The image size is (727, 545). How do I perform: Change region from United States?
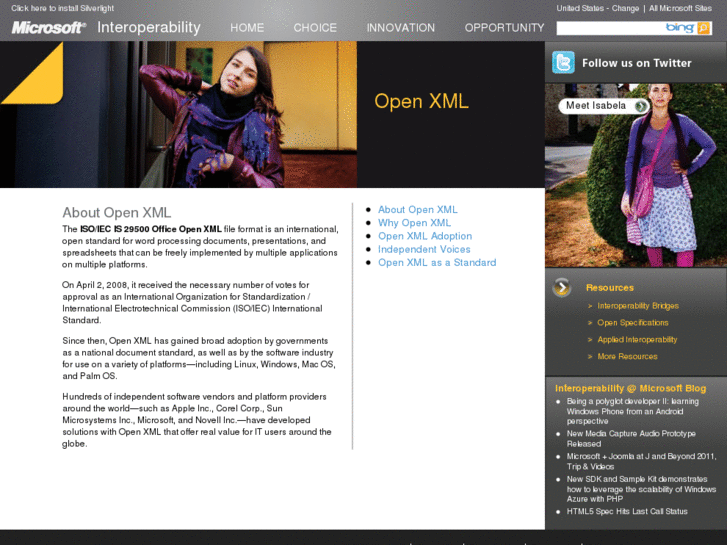click(x=625, y=8)
